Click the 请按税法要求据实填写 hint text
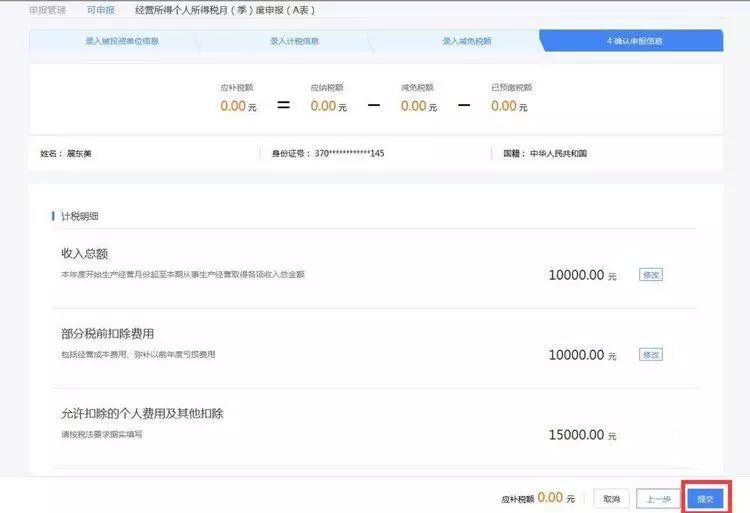Screen dimensions: 750x513 tap(101, 434)
